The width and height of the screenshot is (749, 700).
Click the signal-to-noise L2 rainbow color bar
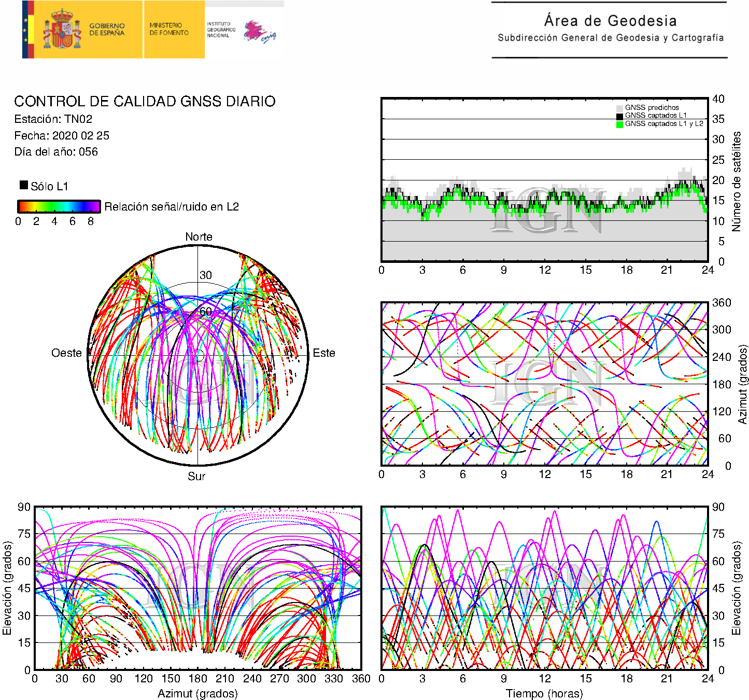[x=59, y=206]
